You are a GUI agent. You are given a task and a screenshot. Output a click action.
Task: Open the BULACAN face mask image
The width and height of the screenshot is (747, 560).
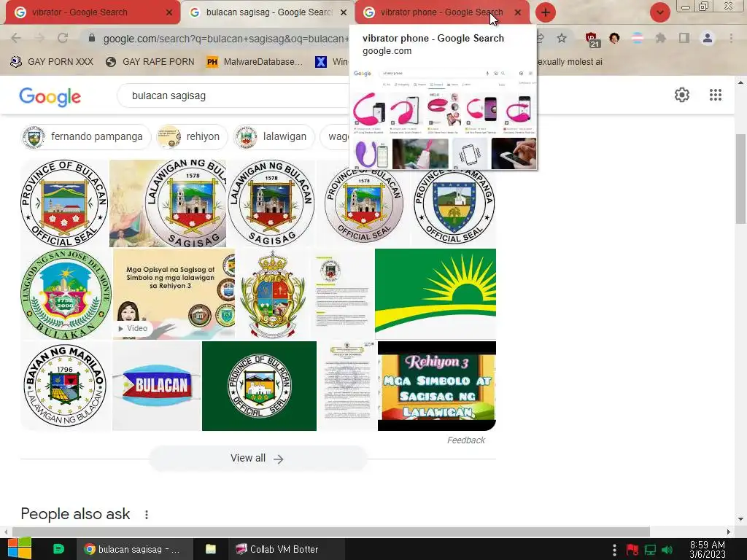pyautogui.click(x=156, y=386)
